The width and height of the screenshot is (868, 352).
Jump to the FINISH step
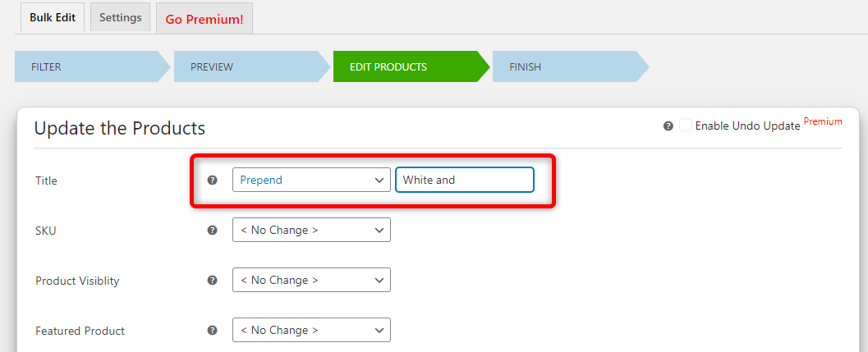pyautogui.click(x=570, y=66)
